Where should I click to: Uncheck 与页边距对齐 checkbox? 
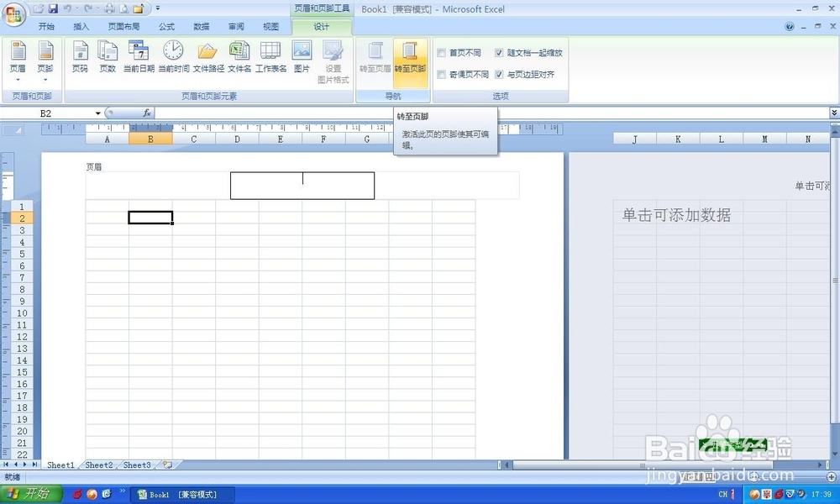click(499, 75)
